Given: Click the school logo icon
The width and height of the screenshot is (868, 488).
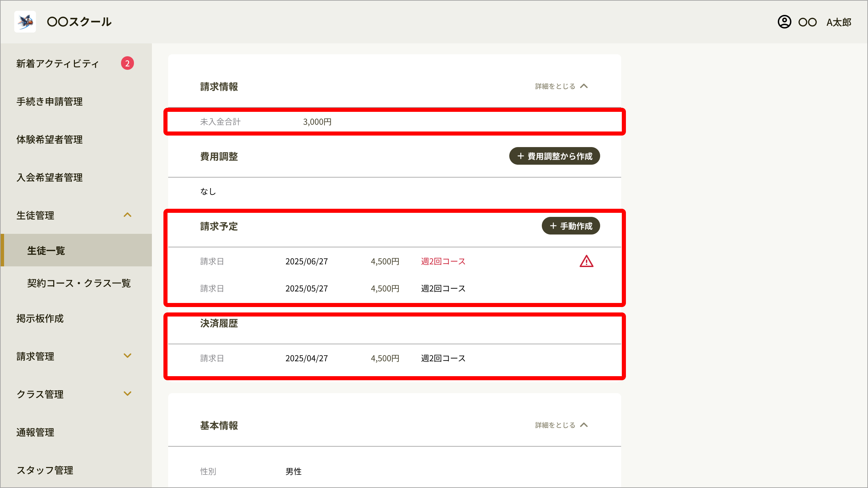Looking at the screenshot, I should click(x=25, y=22).
